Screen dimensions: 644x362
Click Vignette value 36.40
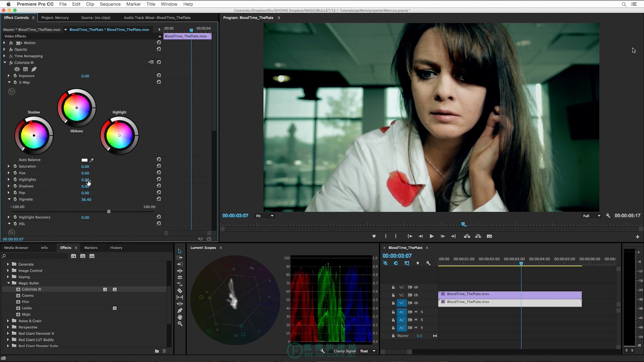[86, 199]
